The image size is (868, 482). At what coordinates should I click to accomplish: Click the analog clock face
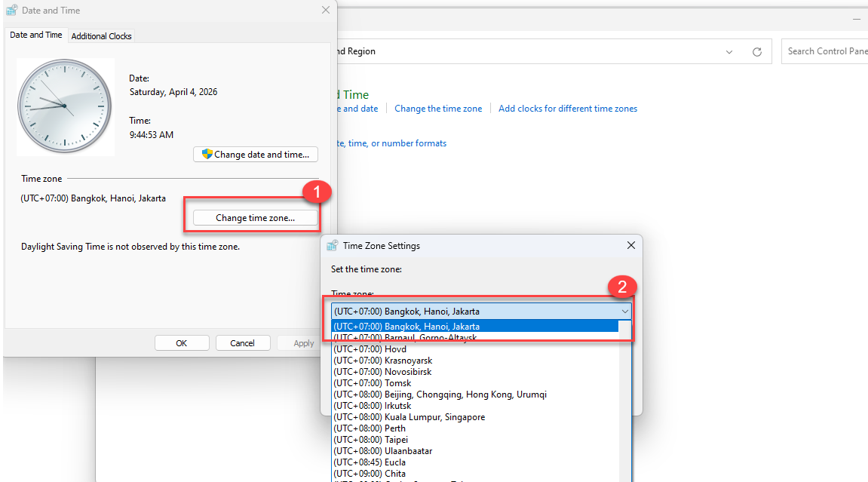65,106
